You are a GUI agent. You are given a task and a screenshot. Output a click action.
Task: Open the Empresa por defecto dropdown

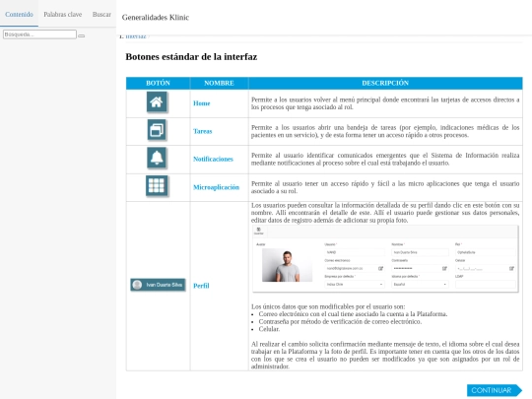(x=355, y=285)
